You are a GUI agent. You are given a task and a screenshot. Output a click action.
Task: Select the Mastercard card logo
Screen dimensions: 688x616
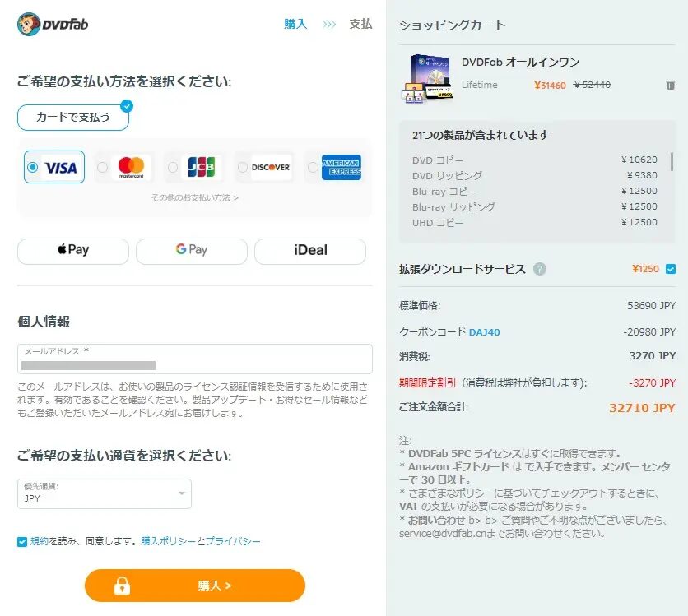131,167
